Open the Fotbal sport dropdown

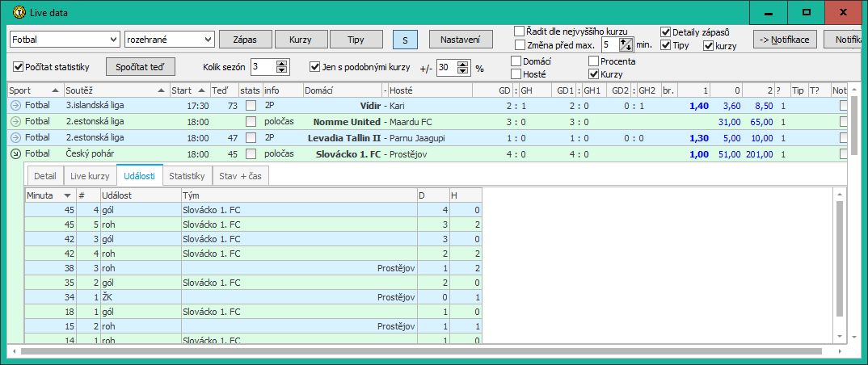click(x=65, y=40)
